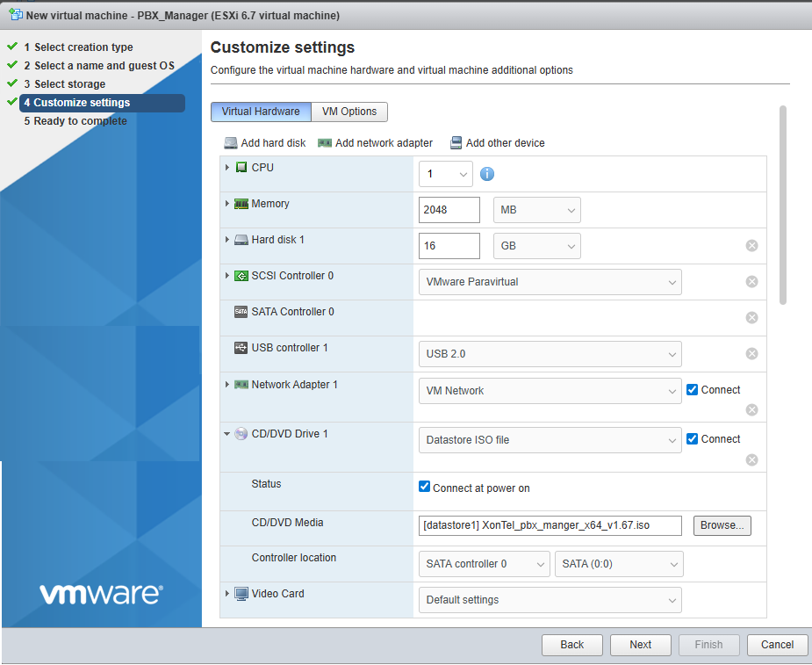Remove Hard disk 1 with X icon

[751, 246]
